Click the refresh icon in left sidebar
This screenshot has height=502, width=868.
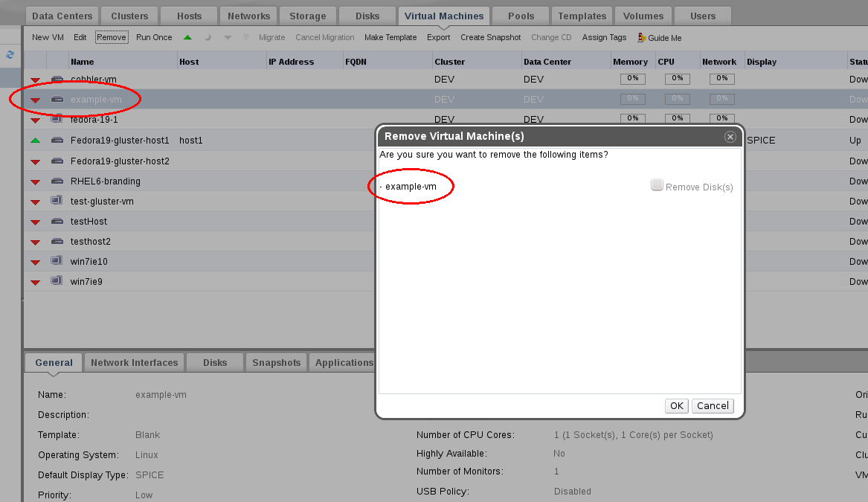pos(10,54)
